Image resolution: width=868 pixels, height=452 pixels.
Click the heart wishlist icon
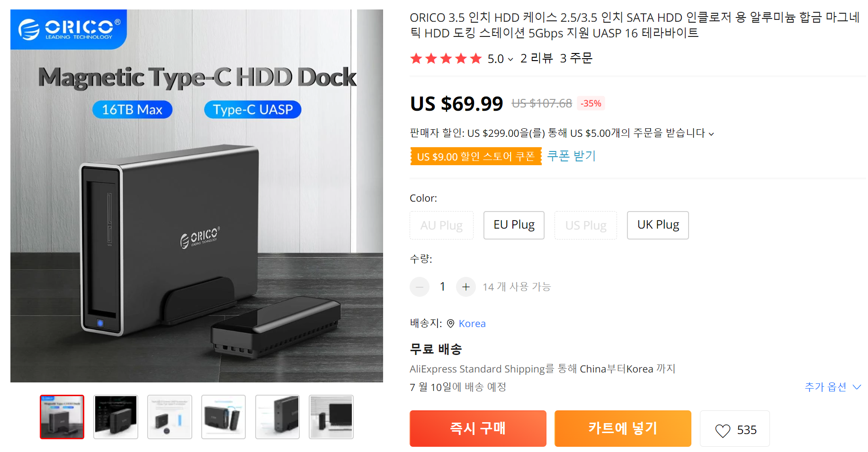(x=723, y=430)
